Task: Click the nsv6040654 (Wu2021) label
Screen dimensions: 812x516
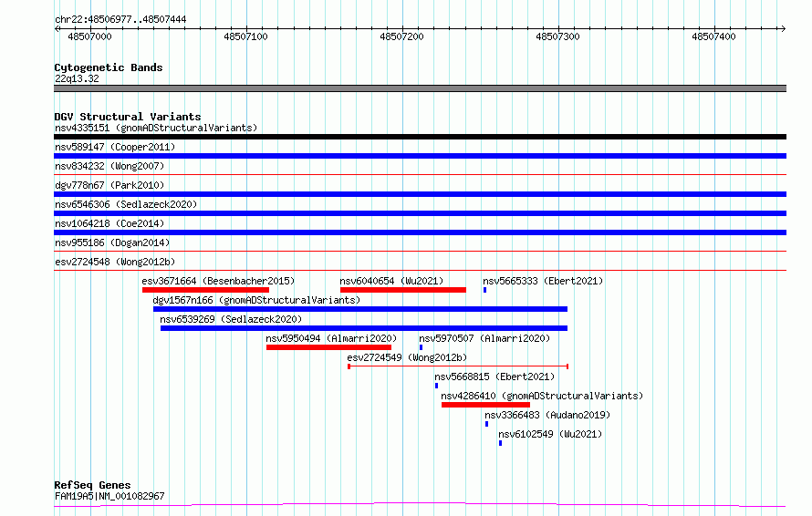Action: [391, 281]
